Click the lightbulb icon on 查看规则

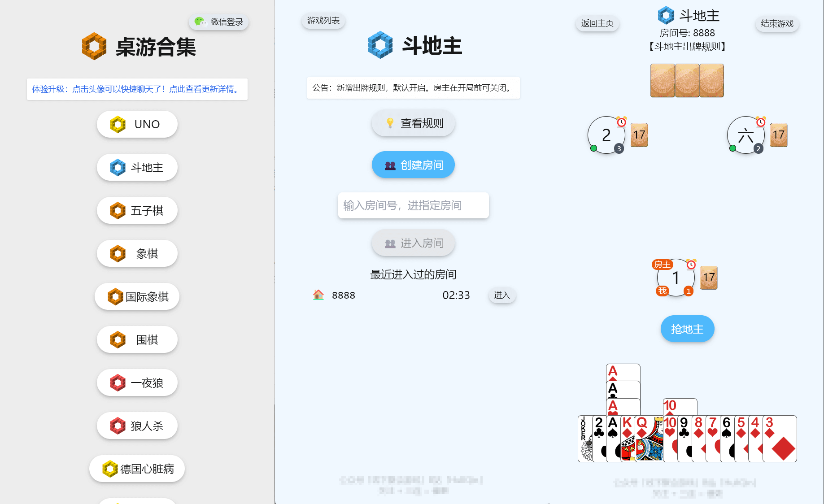click(390, 123)
